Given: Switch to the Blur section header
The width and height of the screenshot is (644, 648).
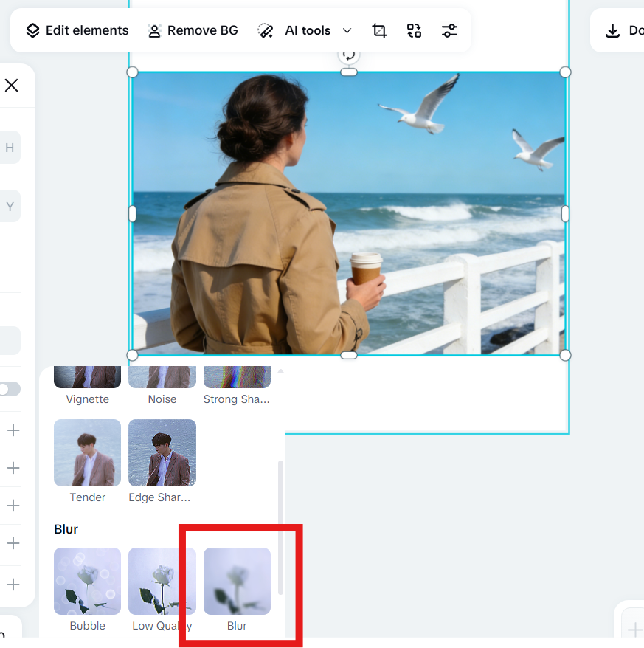Looking at the screenshot, I should (x=66, y=529).
